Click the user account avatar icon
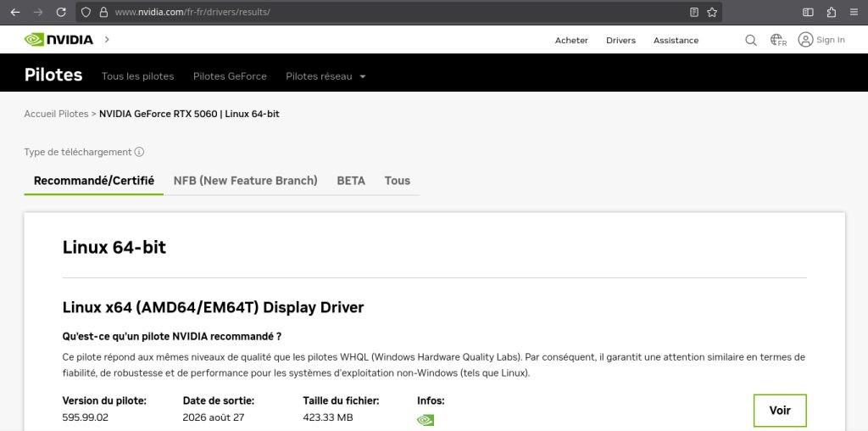Image resolution: width=868 pixels, height=431 pixels. [x=805, y=40]
